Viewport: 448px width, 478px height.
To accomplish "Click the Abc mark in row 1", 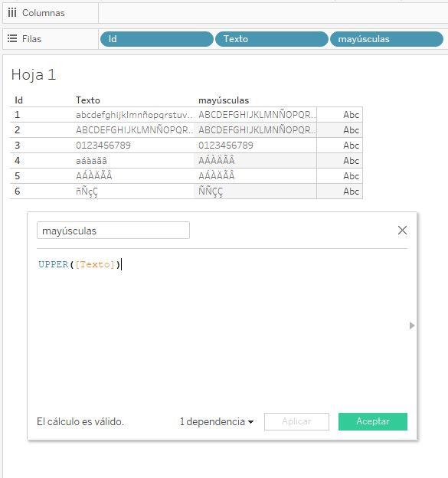I will [x=351, y=115].
